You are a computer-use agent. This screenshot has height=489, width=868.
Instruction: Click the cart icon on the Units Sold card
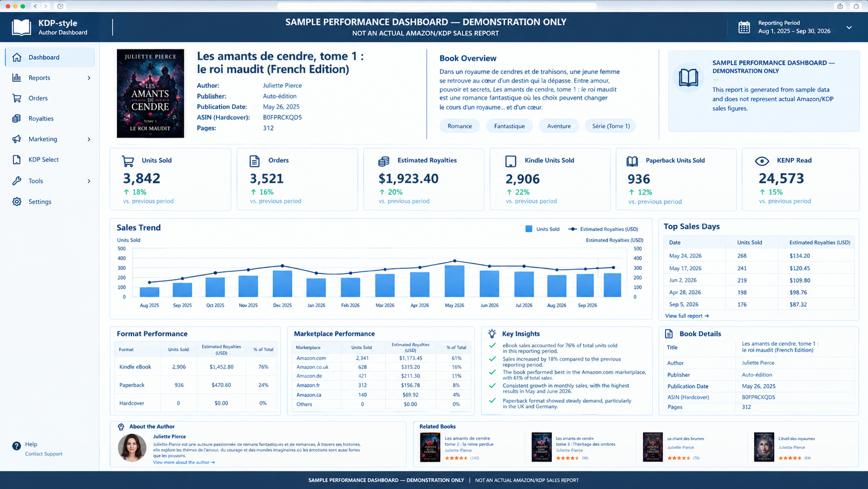[128, 161]
